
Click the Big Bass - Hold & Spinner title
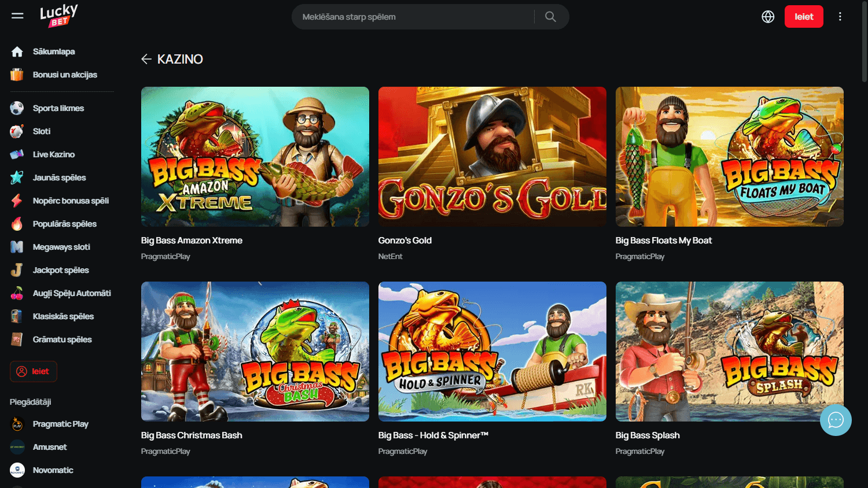(433, 435)
